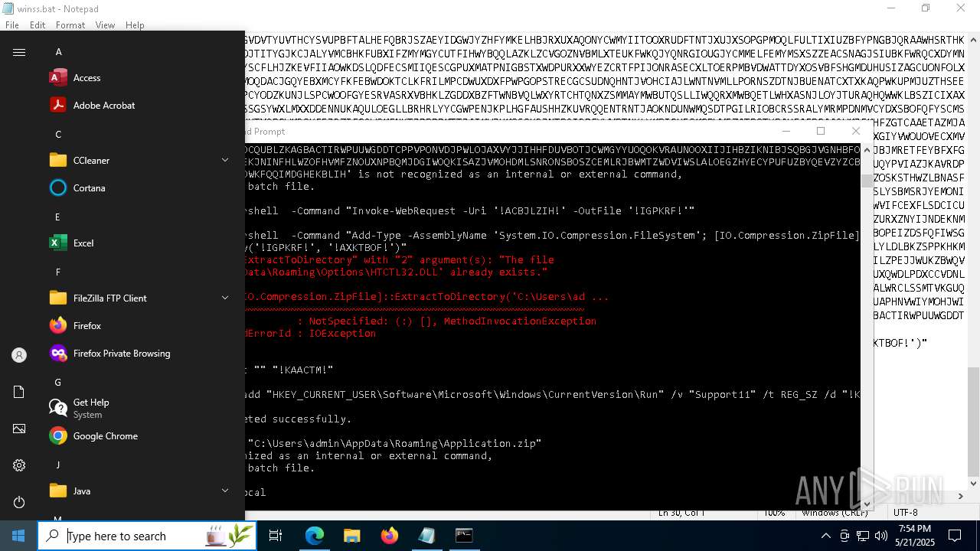Show hidden system tray icons
The height and width of the screenshot is (551, 980).
tap(825, 536)
